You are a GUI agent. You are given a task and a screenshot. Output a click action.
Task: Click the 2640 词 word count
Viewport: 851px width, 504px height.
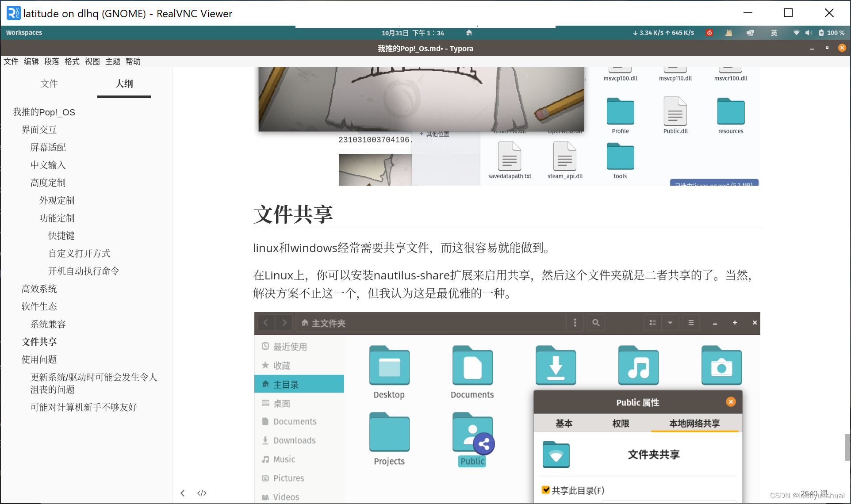(814, 493)
